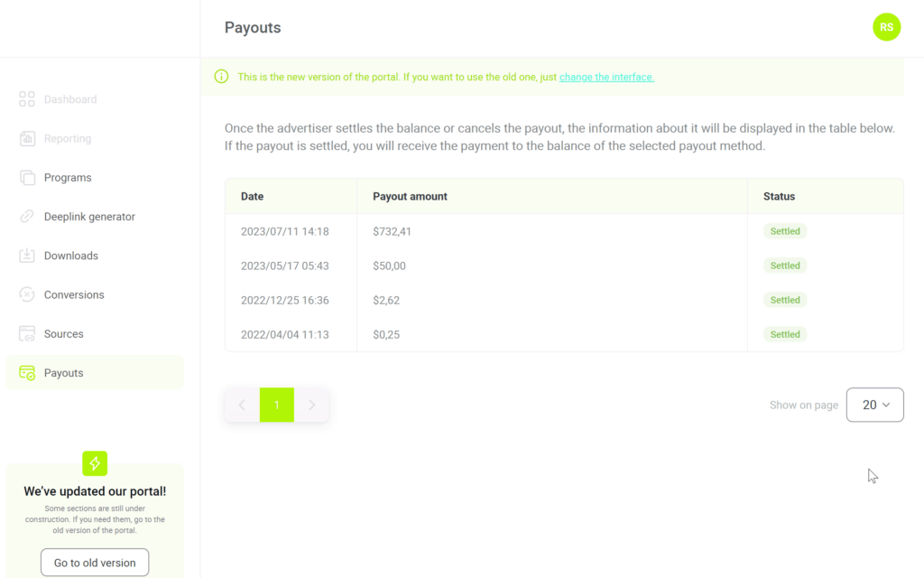Image resolution: width=924 pixels, height=578 pixels.
Task: Expand the page size selector showing 20
Action: click(874, 405)
